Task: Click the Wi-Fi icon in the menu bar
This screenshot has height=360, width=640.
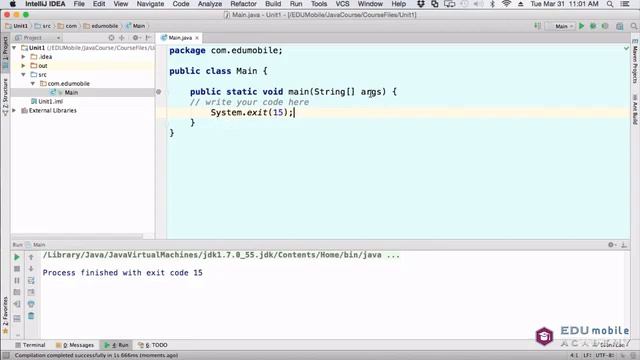Action: pos(506,4)
